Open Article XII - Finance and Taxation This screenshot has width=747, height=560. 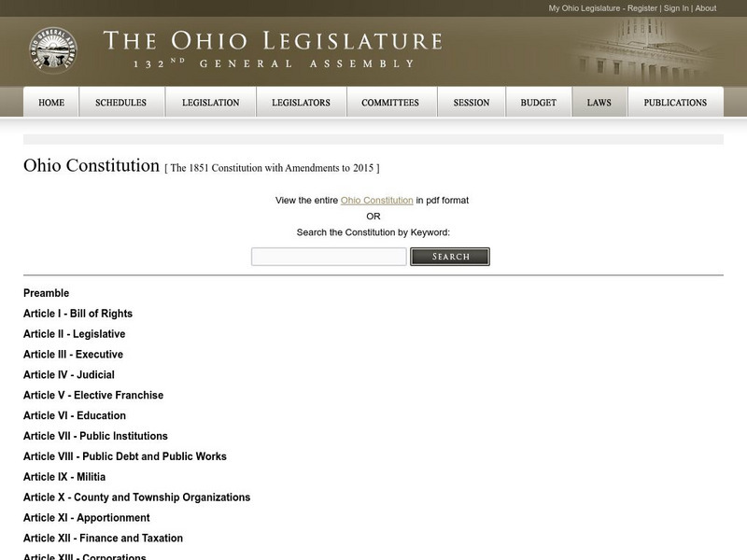[103, 539]
